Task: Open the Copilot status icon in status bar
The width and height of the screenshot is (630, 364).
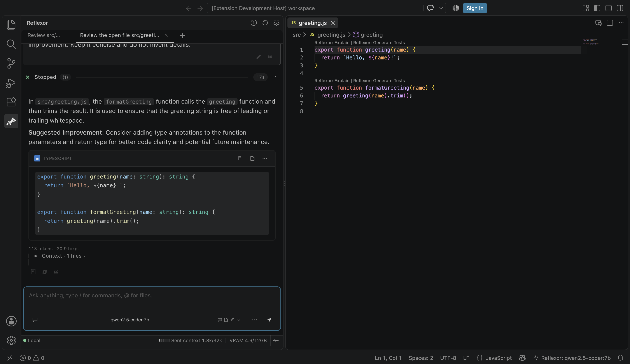Action: click(522, 358)
